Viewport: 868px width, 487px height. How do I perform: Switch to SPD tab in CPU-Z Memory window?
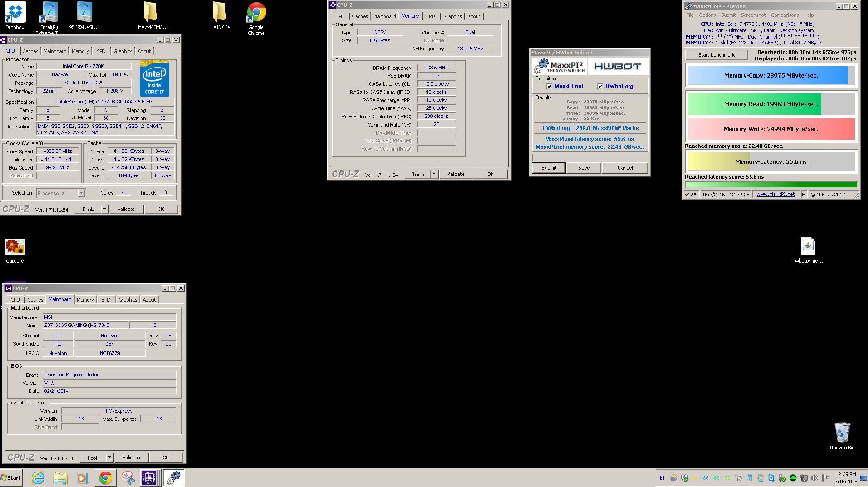[x=430, y=16]
